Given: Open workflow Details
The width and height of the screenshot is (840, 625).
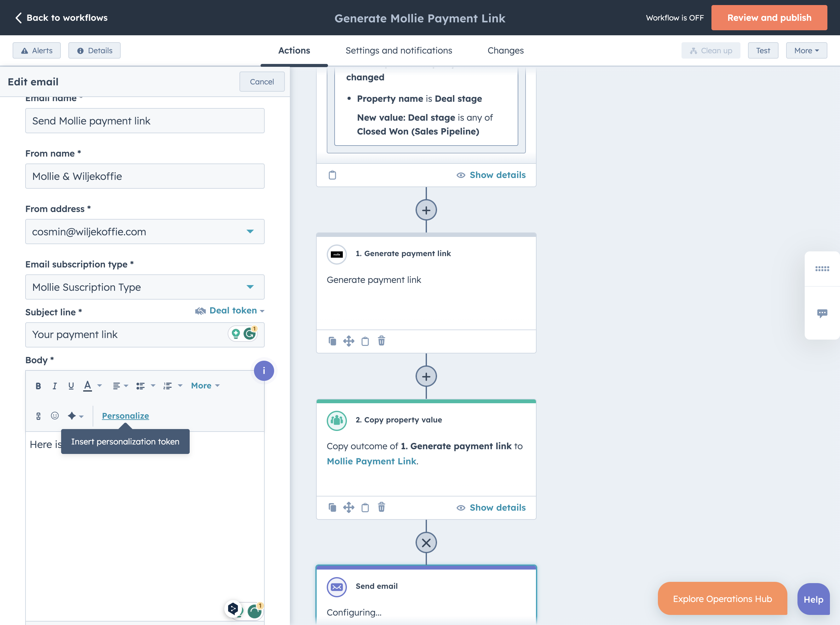Looking at the screenshot, I should pyautogui.click(x=95, y=51).
